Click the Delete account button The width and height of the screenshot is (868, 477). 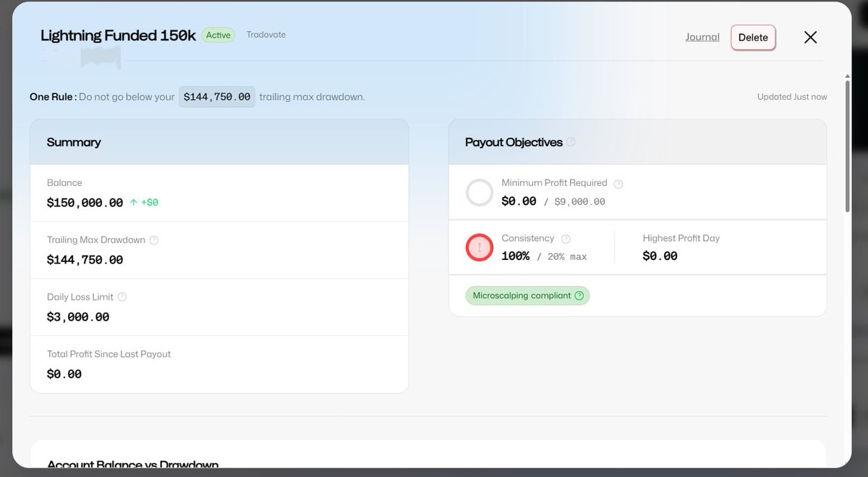753,38
